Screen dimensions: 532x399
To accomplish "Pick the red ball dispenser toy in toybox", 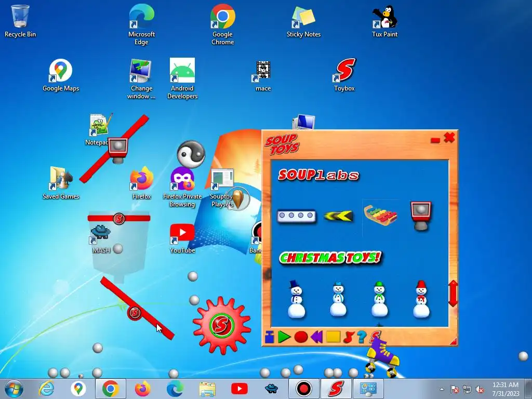I will pyautogui.click(x=421, y=216).
